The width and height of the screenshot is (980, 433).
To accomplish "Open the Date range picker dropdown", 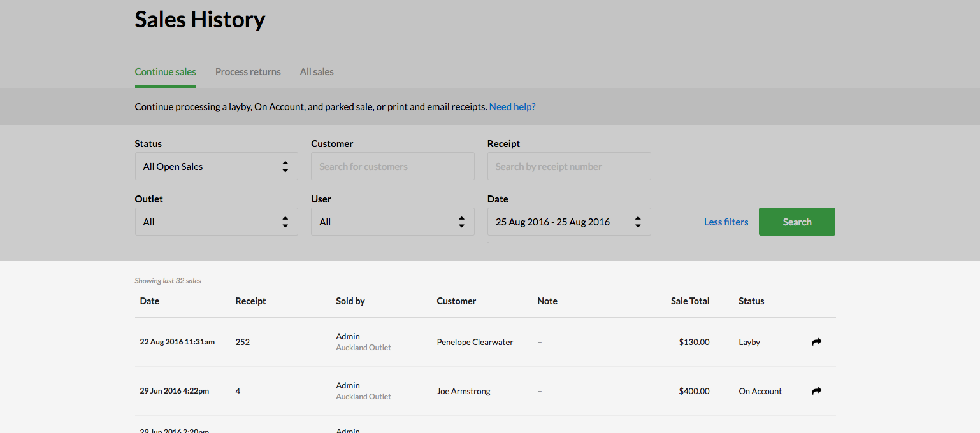I will (x=568, y=222).
